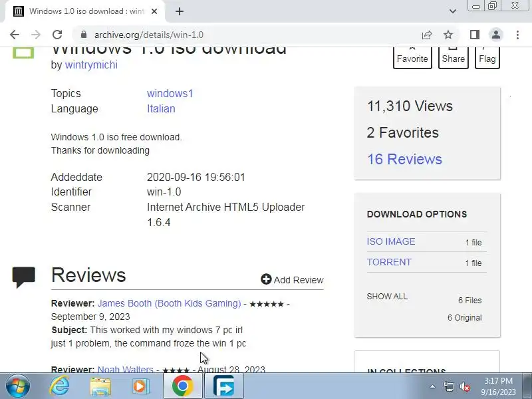Click the 11,310 Views text
The image size is (532, 399).
(410, 106)
